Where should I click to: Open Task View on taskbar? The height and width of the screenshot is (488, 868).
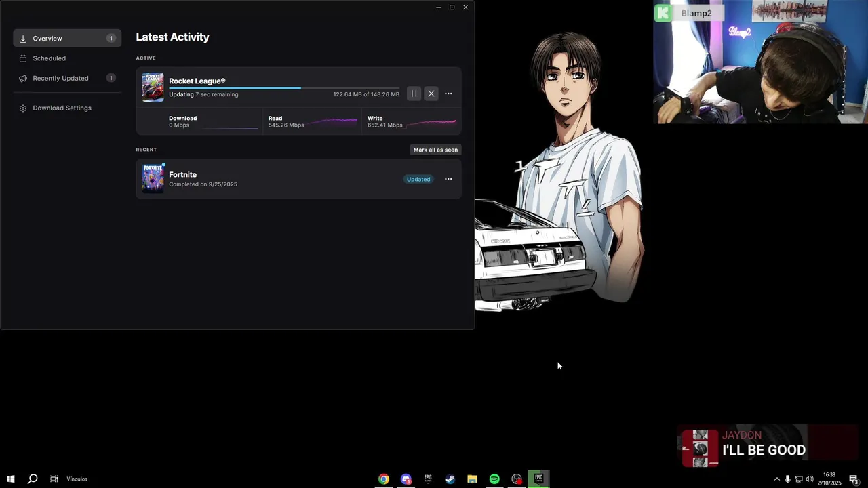[54, 479]
